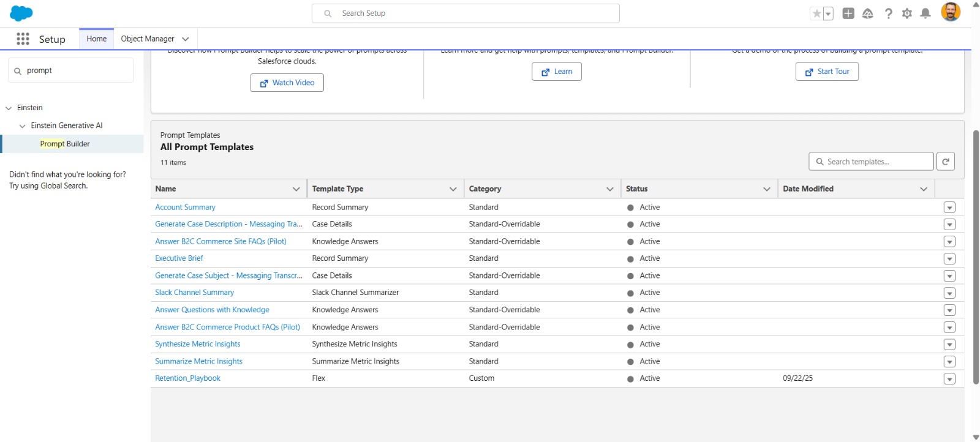Click the Favorites star icon
The width and height of the screenshot is (980, 442).
[816, 13]
